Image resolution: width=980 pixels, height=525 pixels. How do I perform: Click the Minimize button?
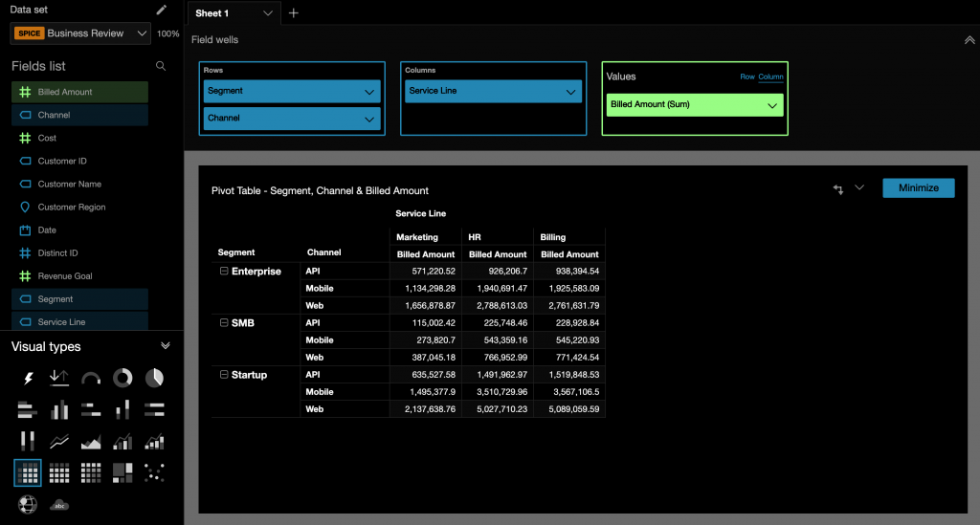click(x=918, y=187)
